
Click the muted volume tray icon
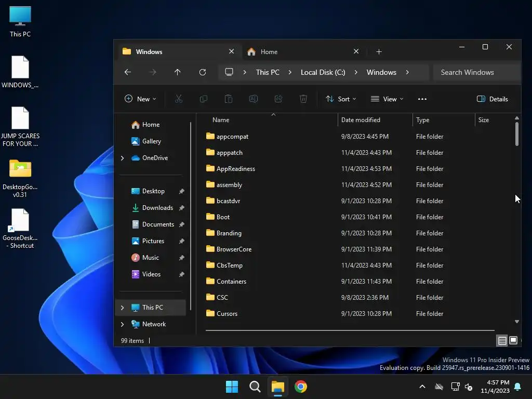click(469, 387)
